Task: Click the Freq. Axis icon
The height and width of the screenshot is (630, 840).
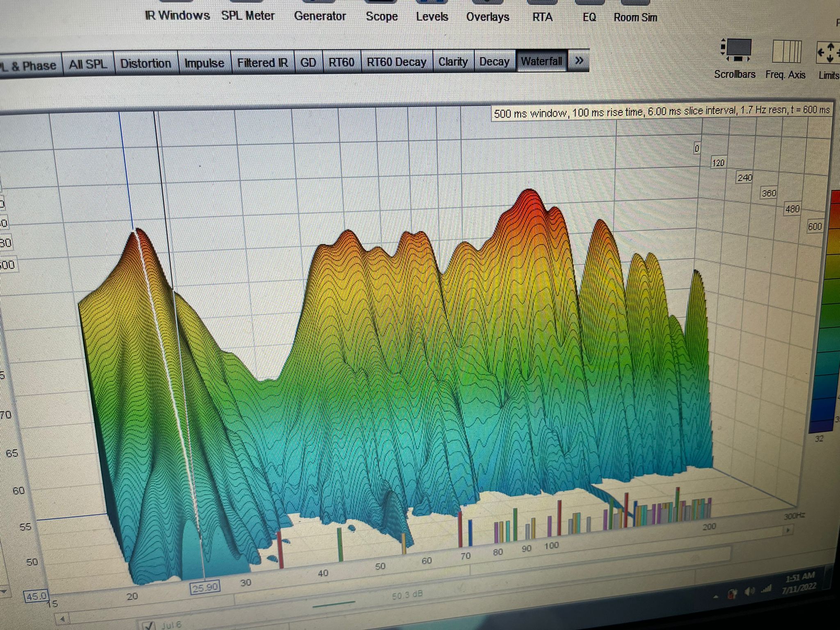Action: pos(786,52)
